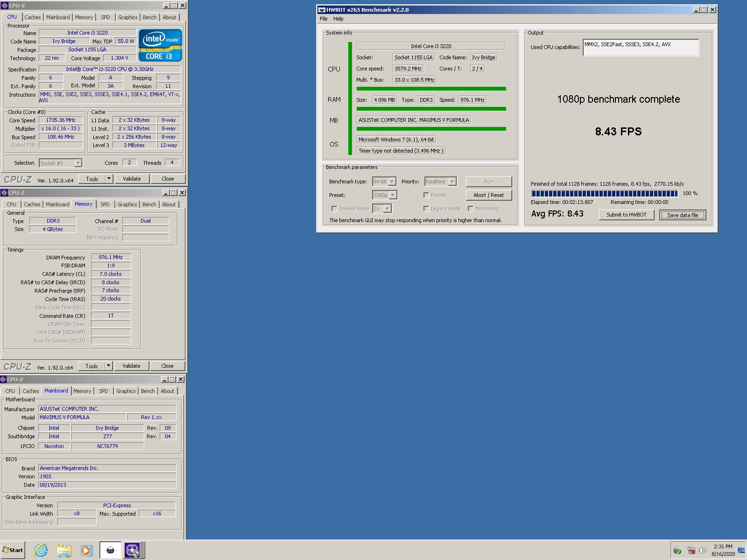Open Internet Explorer from the taskbar
This screenshot has width=747, height=560.
tap(41, 550)
